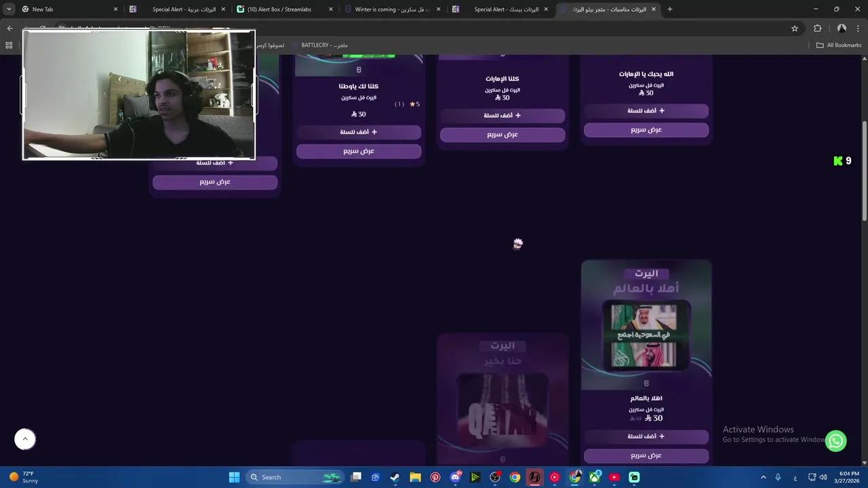Open the Chrome profile avatar
The image size is (868, 488).
[x=842, y=28]
